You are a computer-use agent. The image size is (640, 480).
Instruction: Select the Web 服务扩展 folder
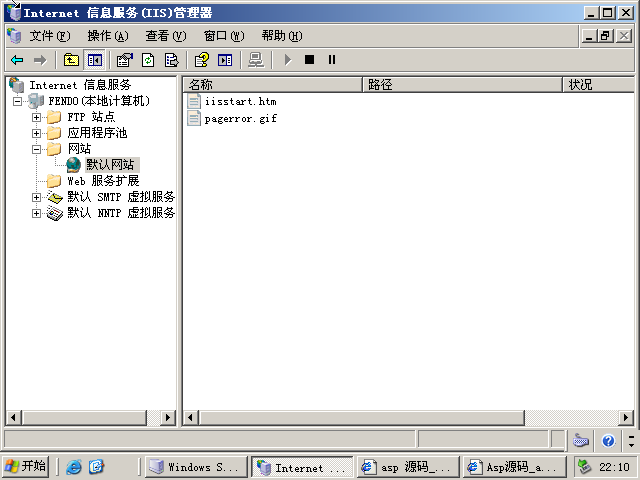click(x=103, y=181)
